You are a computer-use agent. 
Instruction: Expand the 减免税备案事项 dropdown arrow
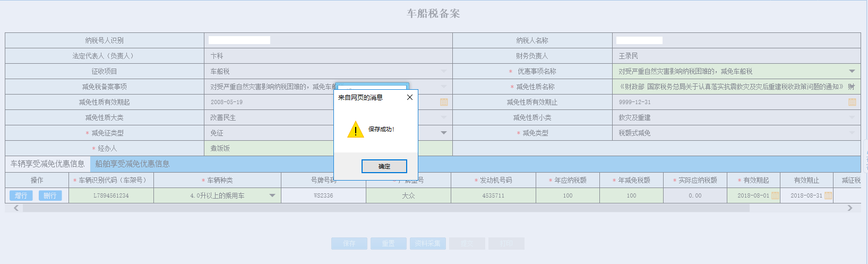[x=444, y=87]
